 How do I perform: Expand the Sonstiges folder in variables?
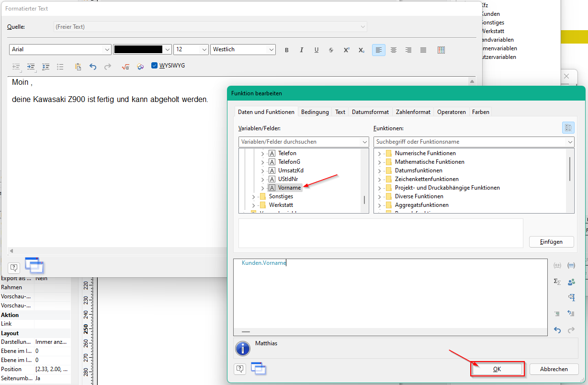(x=253, y=196)
